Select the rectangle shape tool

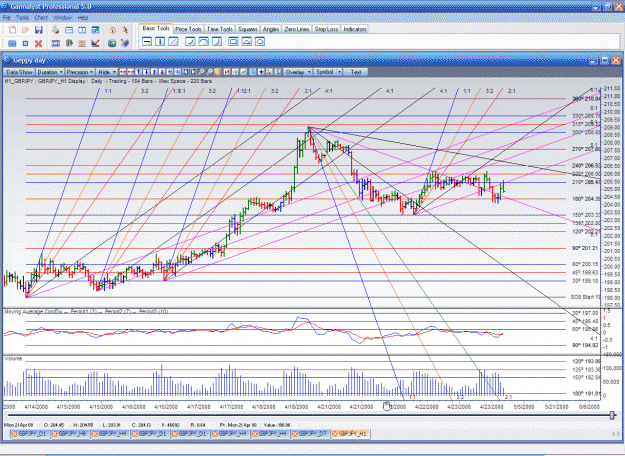[233, 41]
